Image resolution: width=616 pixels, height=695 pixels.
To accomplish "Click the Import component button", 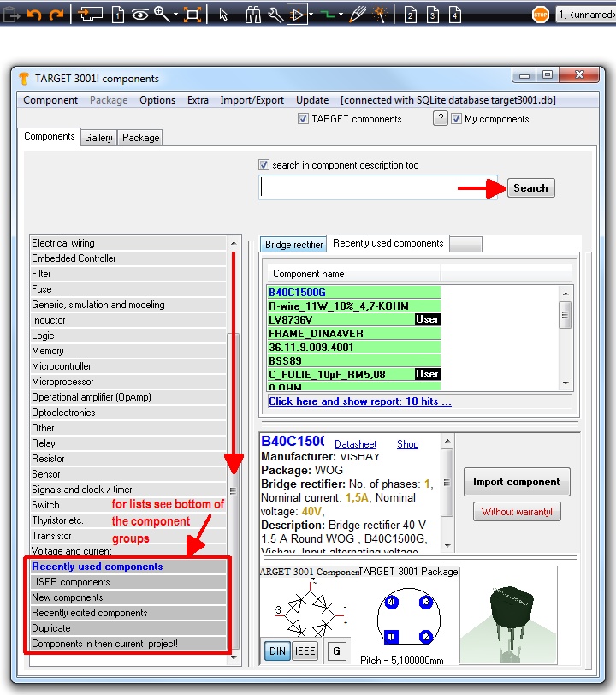I will (516, 482).
